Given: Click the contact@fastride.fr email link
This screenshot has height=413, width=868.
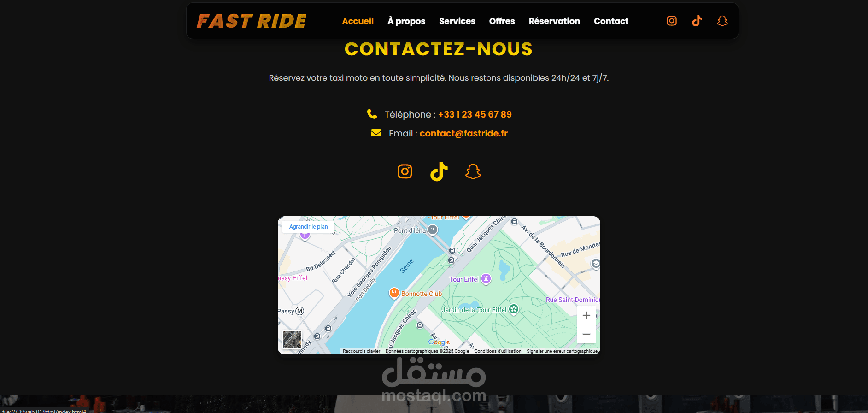Looking at the screenshot, I should 463,133.
